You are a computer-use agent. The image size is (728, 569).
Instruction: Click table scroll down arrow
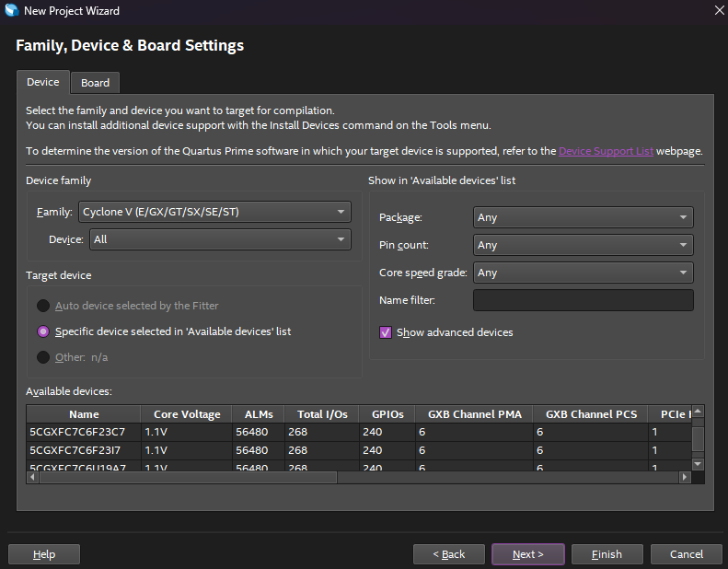click(698, 464)
